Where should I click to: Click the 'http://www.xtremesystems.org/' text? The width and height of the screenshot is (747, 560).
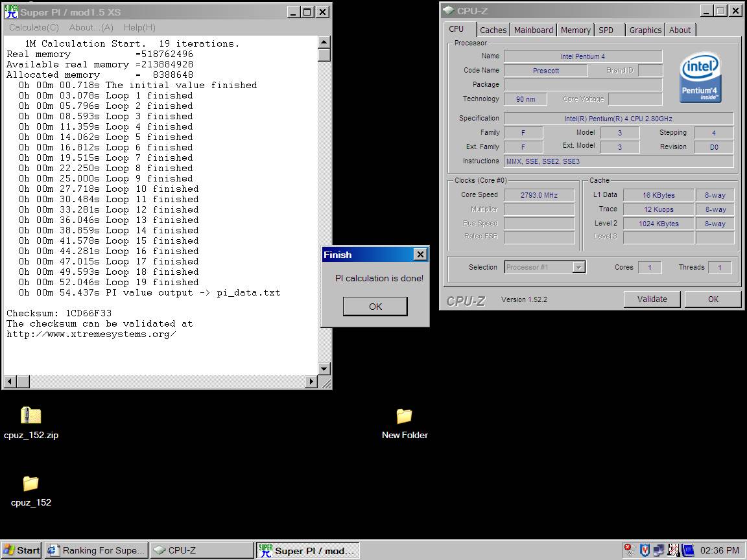91,334
